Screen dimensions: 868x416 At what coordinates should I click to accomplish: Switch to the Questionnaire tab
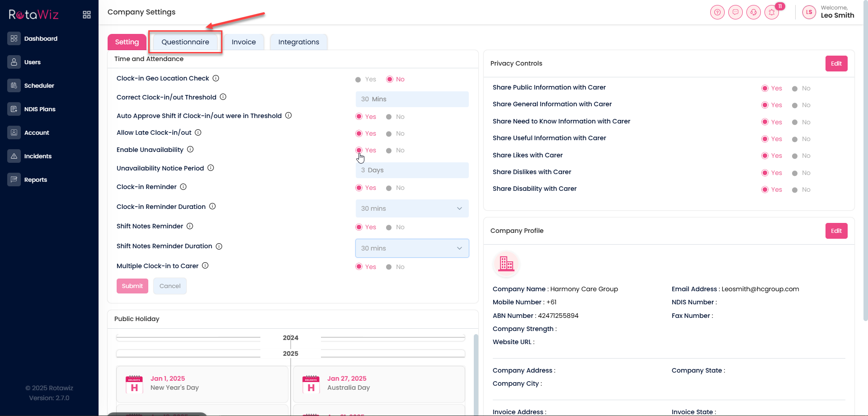click(x=185, y=42)
